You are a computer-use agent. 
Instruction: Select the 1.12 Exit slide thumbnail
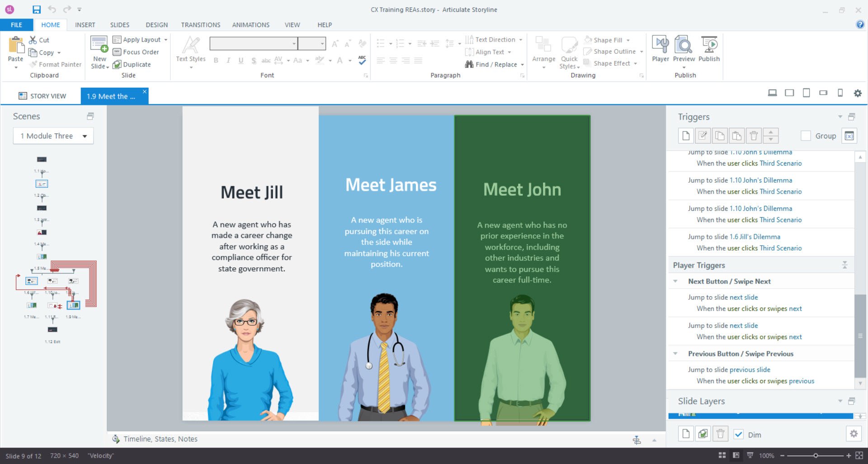pos(52,330)
